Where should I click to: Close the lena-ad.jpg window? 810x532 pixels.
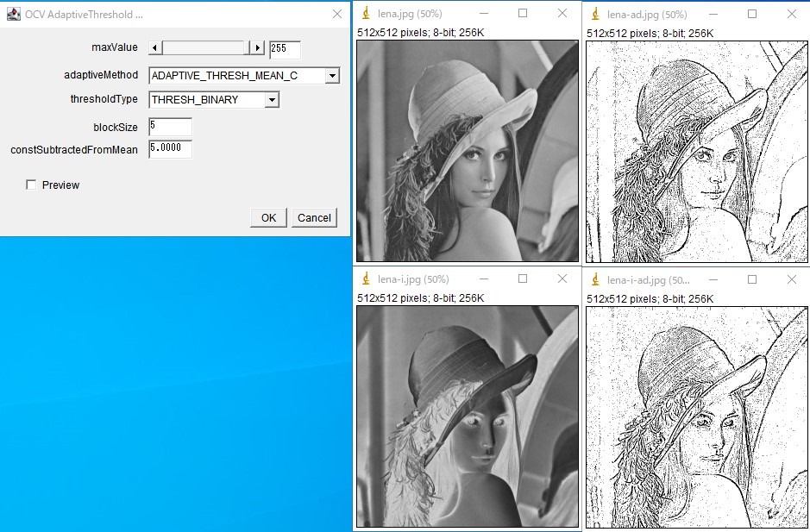click(x=791, y=15)
